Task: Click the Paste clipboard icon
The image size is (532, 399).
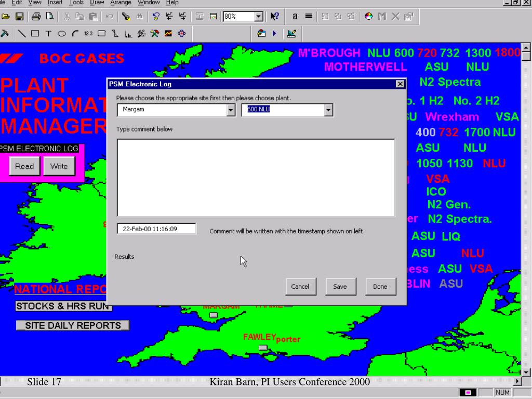Action: tap(93, 16)
